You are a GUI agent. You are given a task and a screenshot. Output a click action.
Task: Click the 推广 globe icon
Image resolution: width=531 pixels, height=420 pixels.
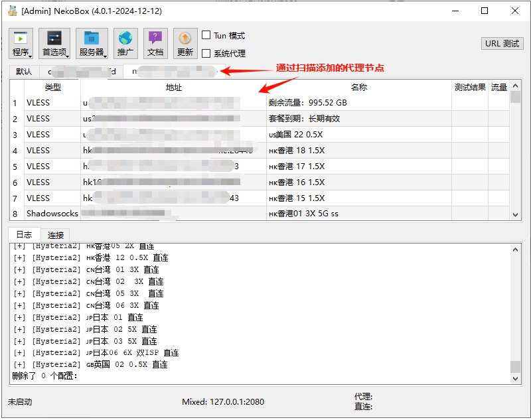point(125,44)
